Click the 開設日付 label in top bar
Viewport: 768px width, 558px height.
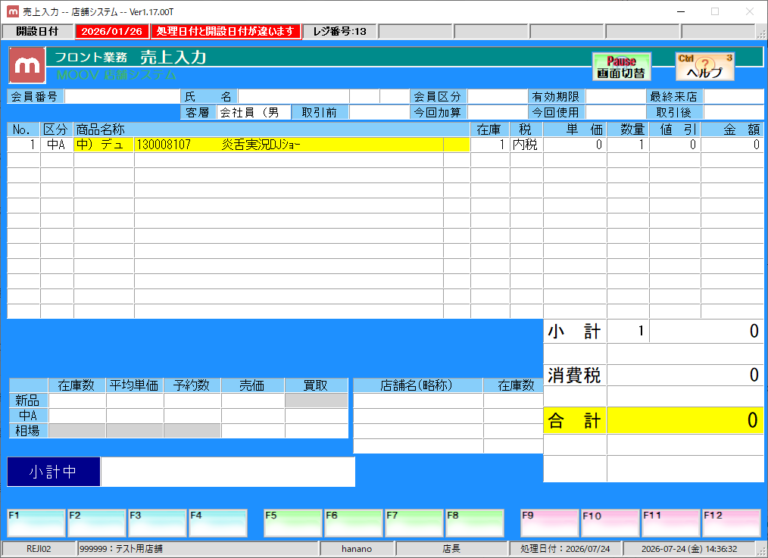pos(37,31)
